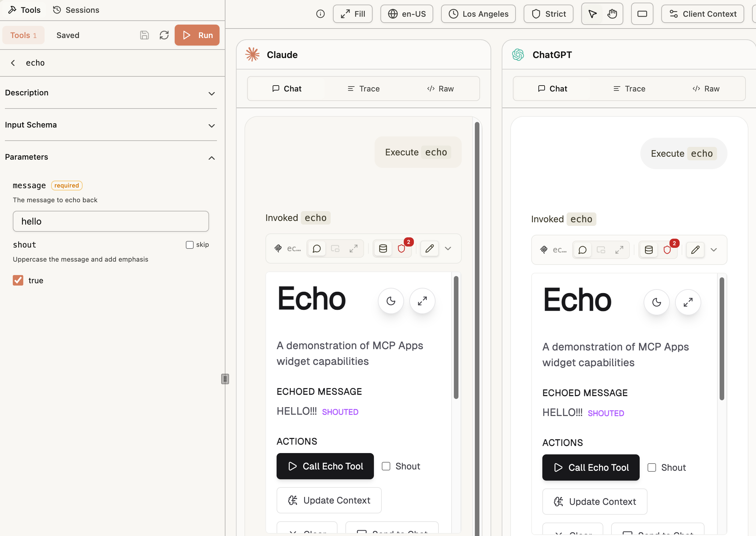Open shield icon with badge in Claude panel

tap(401, 248)
